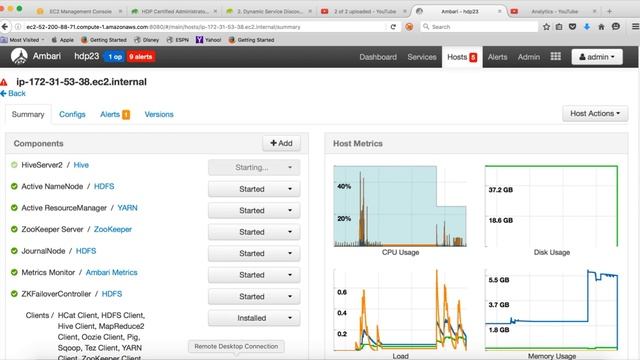Image resolution: width=640 pixels, height=360 pixels.
Task: Open the Alerts item in the top nav
Action: pyautogui.click(x=497, y=57)
